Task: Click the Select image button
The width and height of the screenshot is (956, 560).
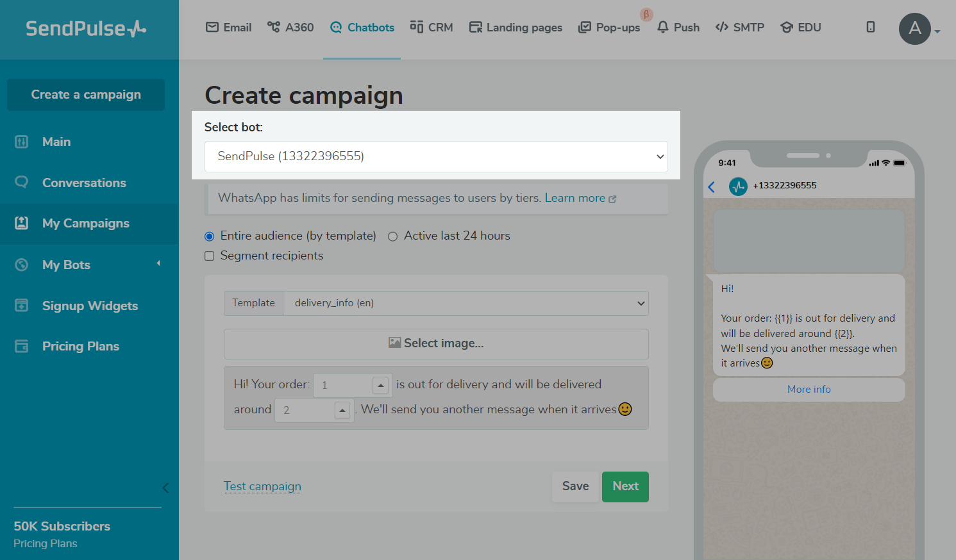Action: click(436, 343)
